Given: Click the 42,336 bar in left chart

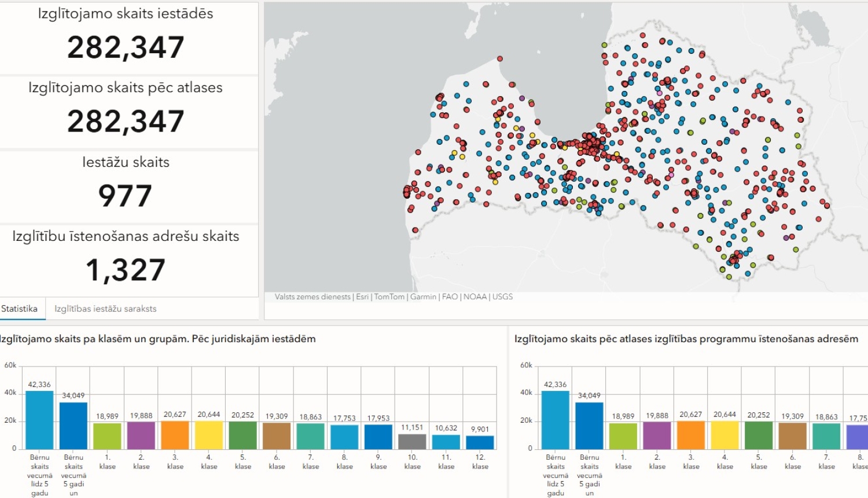Looking at the screenshot, I should pyautogui.click(x=39, y=420).
